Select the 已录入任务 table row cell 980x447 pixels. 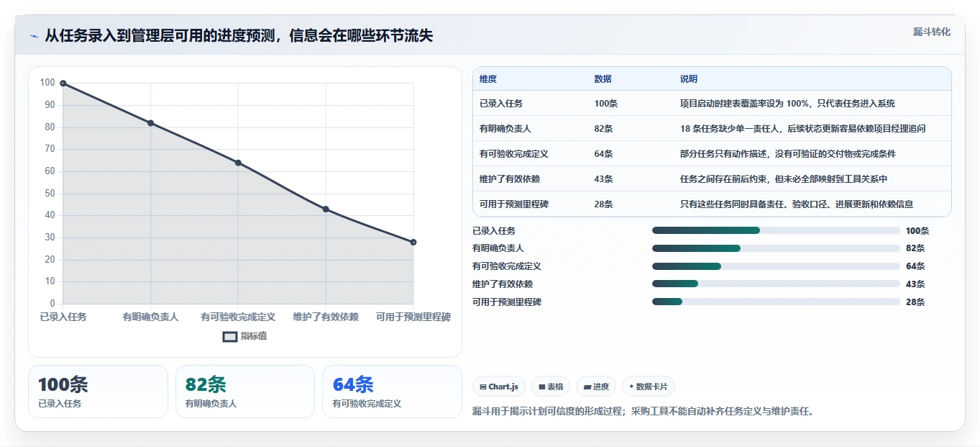click(501, 104)
